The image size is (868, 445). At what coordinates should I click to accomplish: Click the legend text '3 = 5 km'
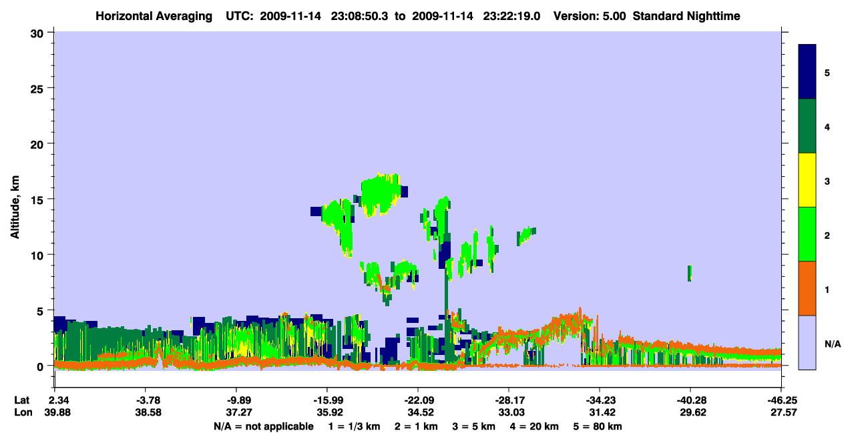pos(474,426)
